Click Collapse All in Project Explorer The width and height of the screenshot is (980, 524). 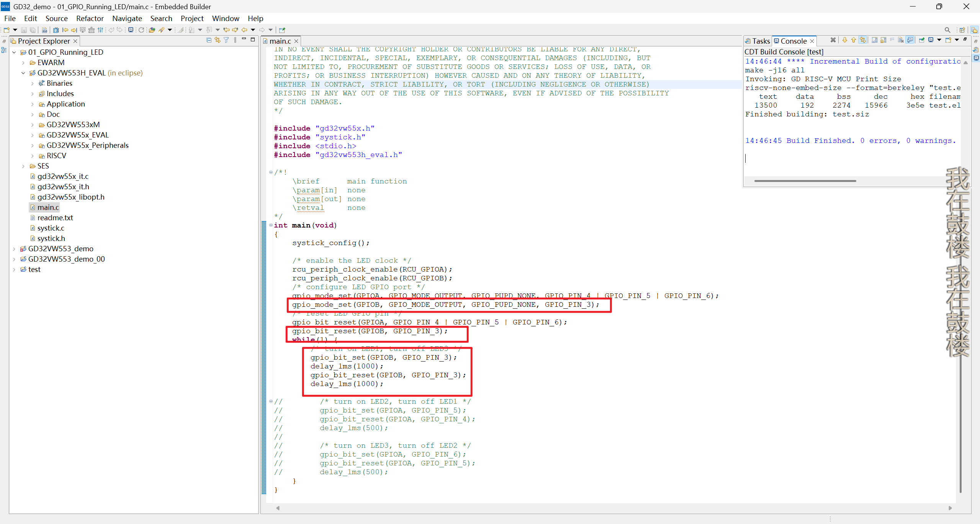[209, 40]
